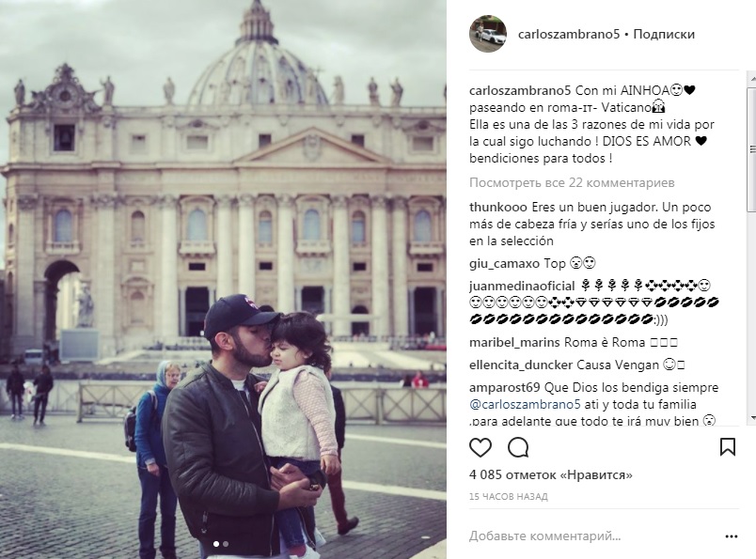Expand Посмотреть все 22 комментариев

(x=572, y=182)
